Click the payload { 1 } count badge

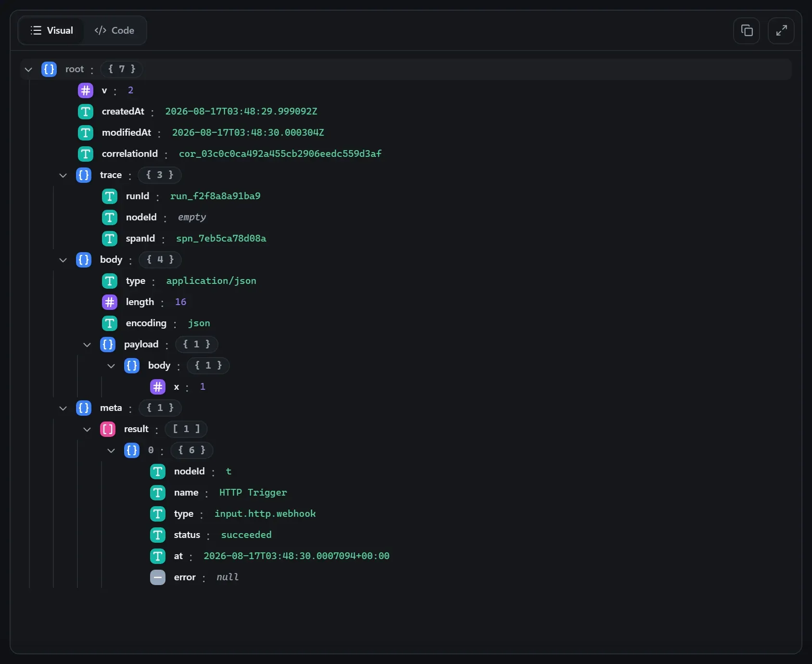(197, 345)
